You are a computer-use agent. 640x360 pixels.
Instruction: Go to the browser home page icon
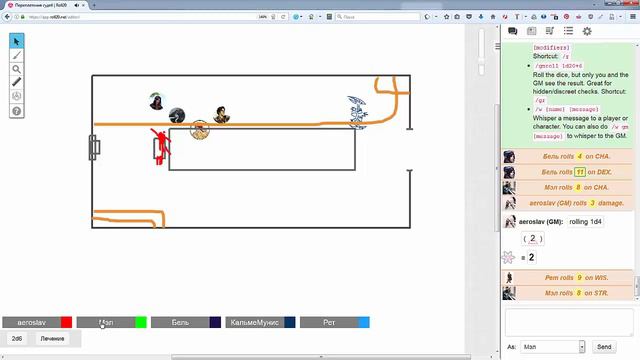(493, 17)
